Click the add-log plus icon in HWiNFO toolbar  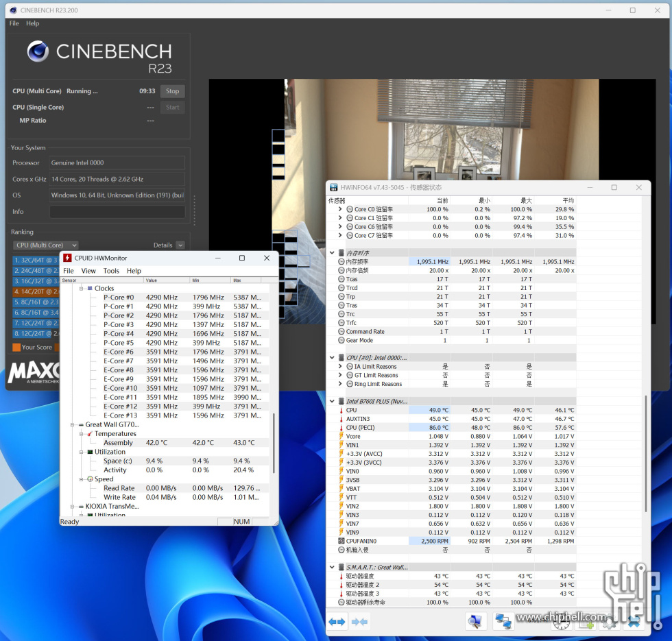(586, 622)
